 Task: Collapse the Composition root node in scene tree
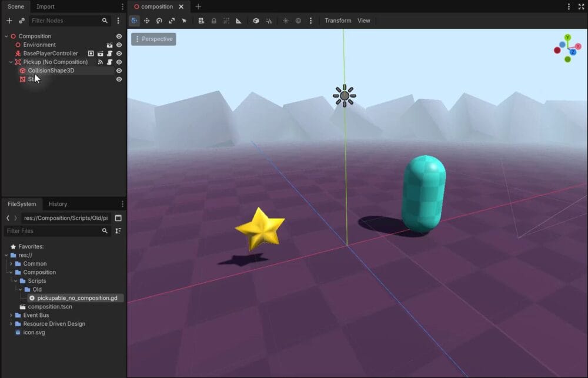coord(6,36)
